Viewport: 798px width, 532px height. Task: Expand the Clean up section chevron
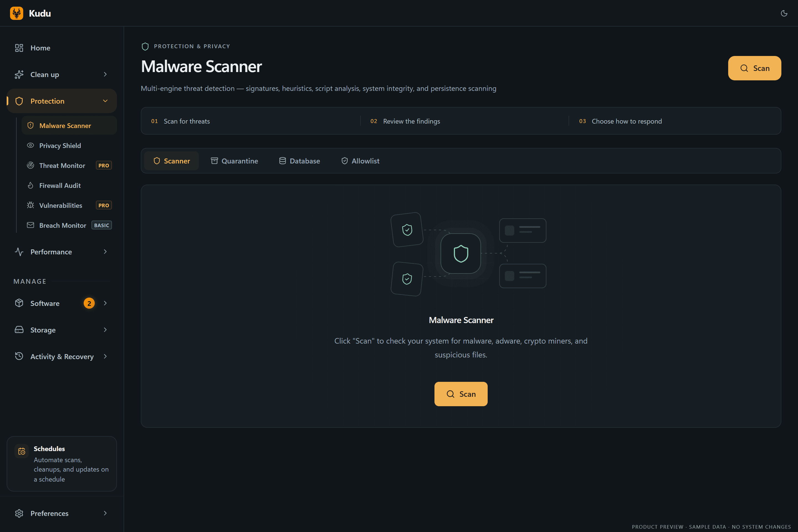[x=105, y=74]
